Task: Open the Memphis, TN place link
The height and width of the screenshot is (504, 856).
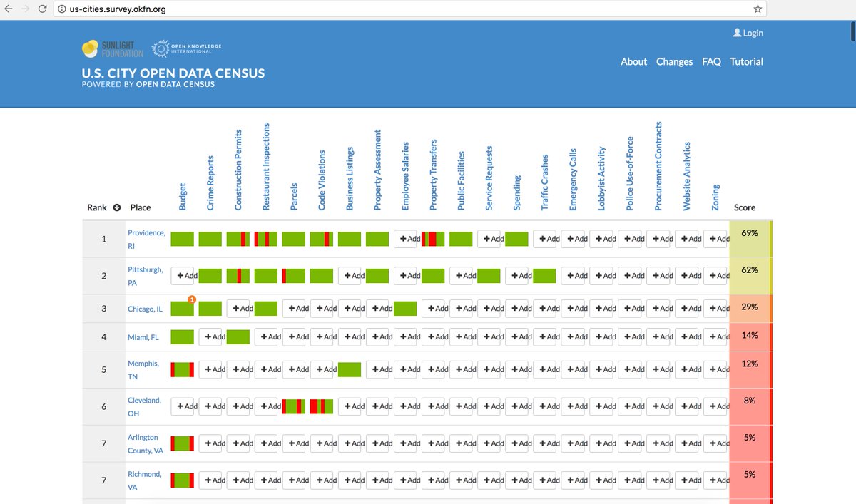Action: click(145, 370)
